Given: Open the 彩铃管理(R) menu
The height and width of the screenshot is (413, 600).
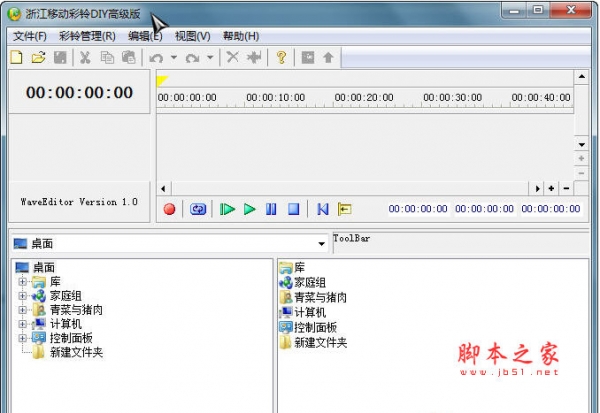Looking at the screenshot, I should 87,36.
